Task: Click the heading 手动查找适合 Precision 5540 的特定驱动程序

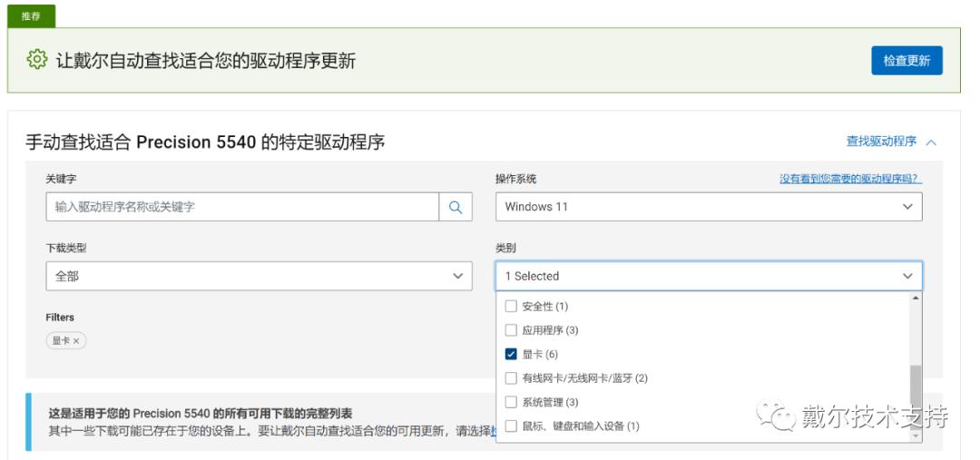Action: [x=205, y=142]
